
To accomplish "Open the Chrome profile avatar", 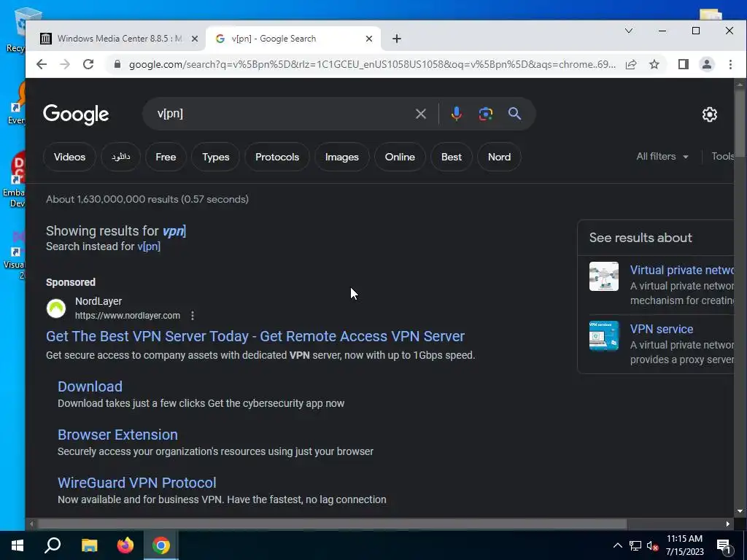I will (706, 64).
